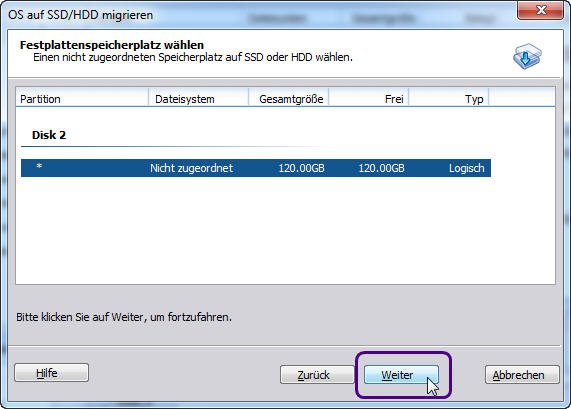Select the Nicht zugeordnet partition row
Screen dimensions: 571x409
pyautogui.click(x=256, y=168)
